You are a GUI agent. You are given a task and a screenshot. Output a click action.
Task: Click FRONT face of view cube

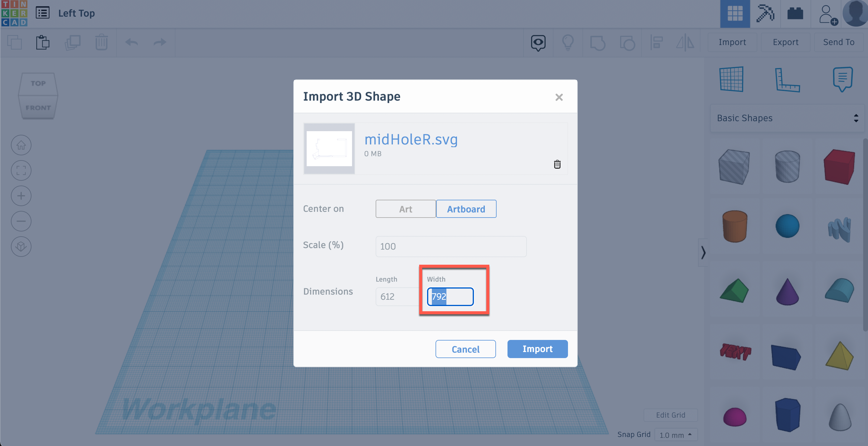click(38, 108)
